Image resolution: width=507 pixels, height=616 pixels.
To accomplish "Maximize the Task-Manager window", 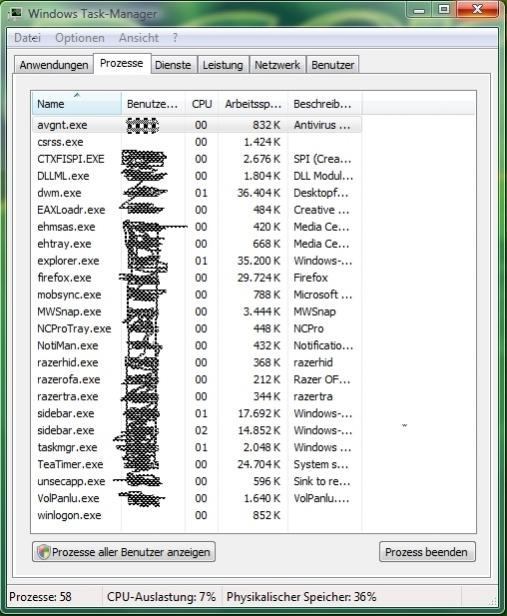I will pos(444,9).
